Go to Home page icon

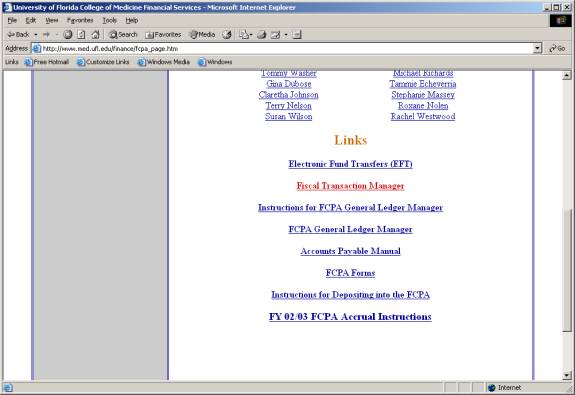95,34
